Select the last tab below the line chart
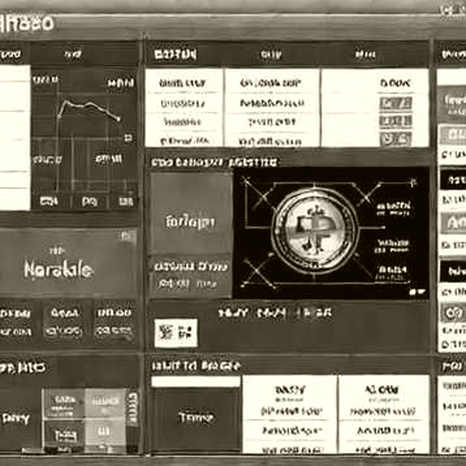 (126, 201)
